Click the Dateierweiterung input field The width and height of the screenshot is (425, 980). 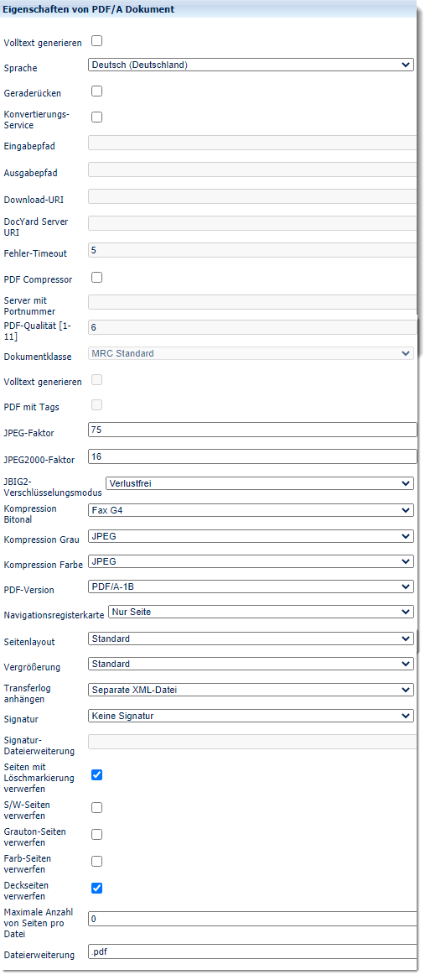(x=253, y=951)
